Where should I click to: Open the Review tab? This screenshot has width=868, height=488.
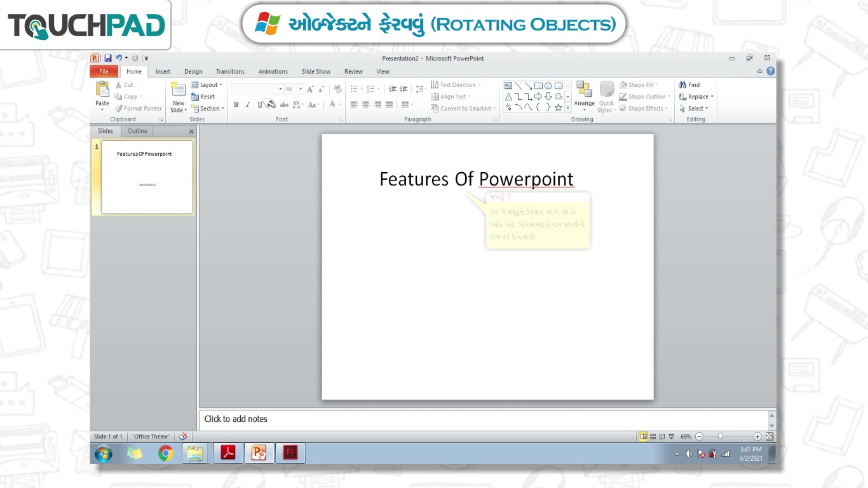click(353, 71)
